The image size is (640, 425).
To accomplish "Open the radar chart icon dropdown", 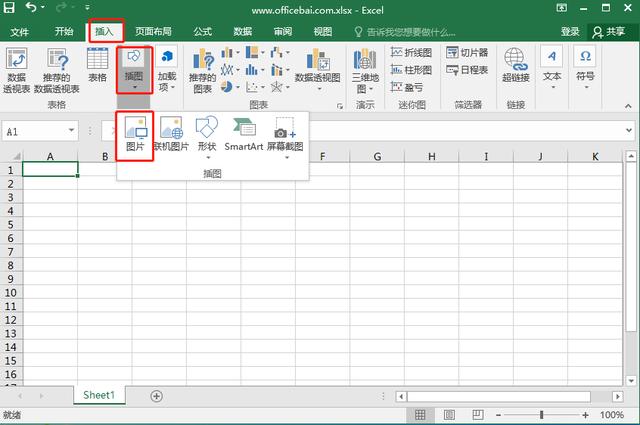I will point(280,87).
